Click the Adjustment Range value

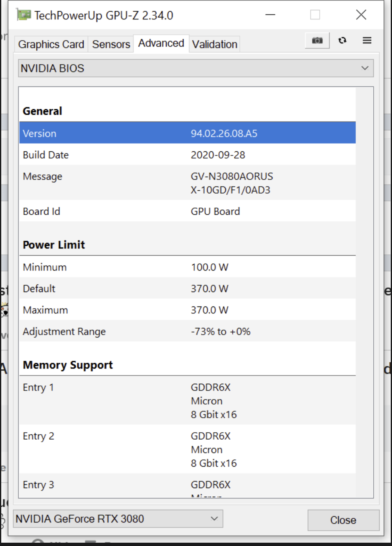click(x=221, y=331)
